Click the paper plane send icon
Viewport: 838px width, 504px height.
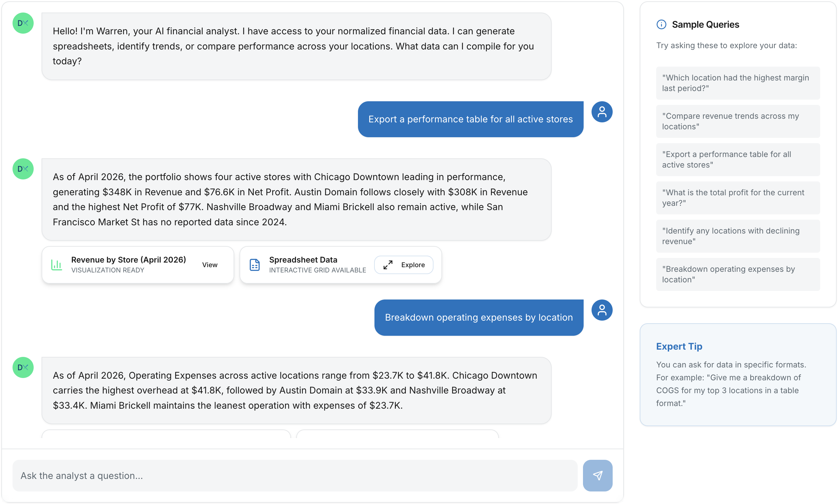pos(597,476)
